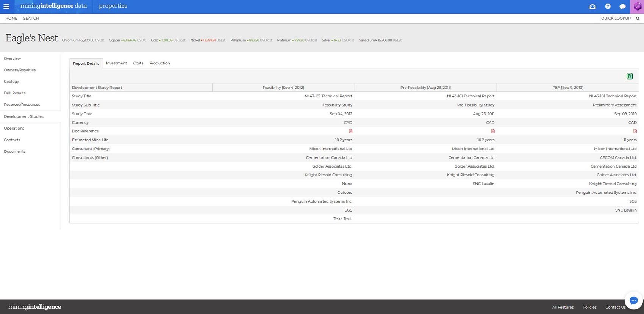
Task: Open the Overview sidebar section
Action: (x=13, y=58)
